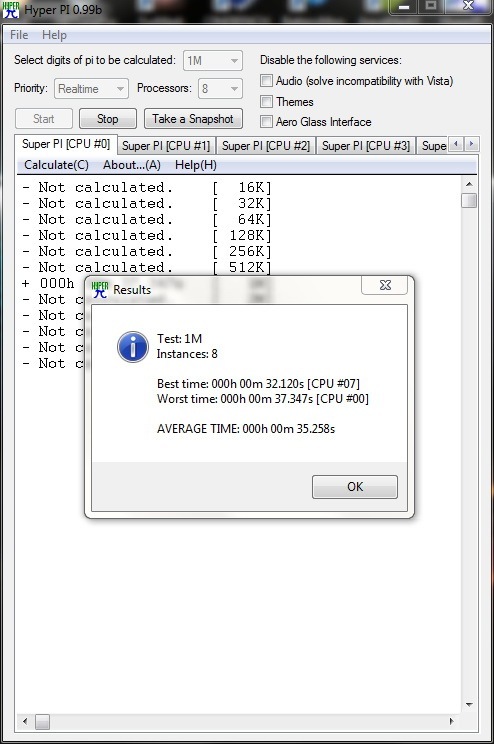The height and width of the screenshot is (744, 494).
Task: Click the Hyper PI title bar icon
Action: pyautogui.click(x=10, y=10)
